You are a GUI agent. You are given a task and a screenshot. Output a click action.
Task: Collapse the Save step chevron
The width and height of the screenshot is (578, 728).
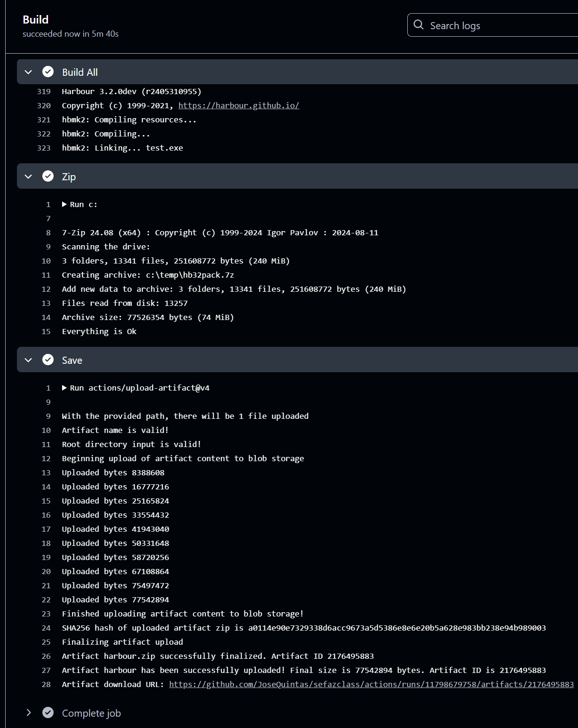[28, 360]
